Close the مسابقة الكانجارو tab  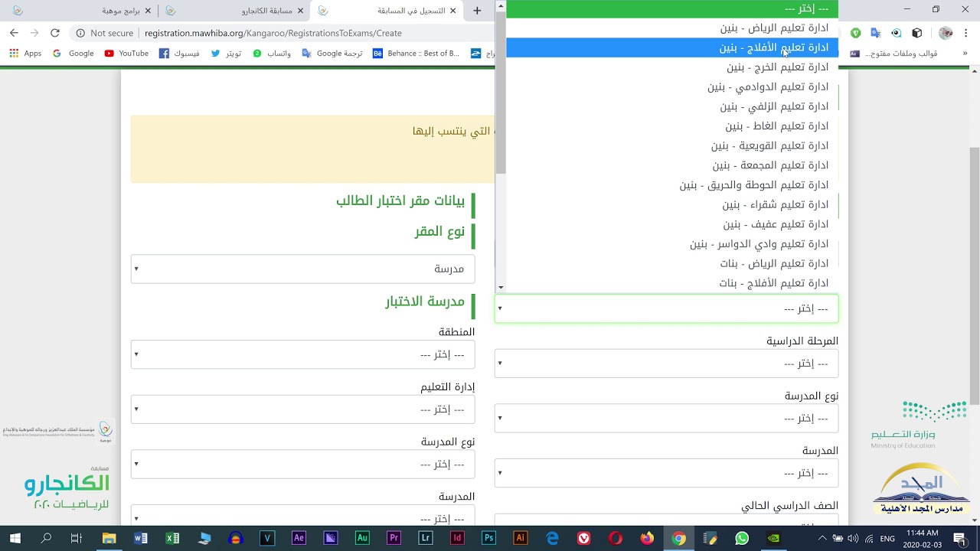coord(301,11)
